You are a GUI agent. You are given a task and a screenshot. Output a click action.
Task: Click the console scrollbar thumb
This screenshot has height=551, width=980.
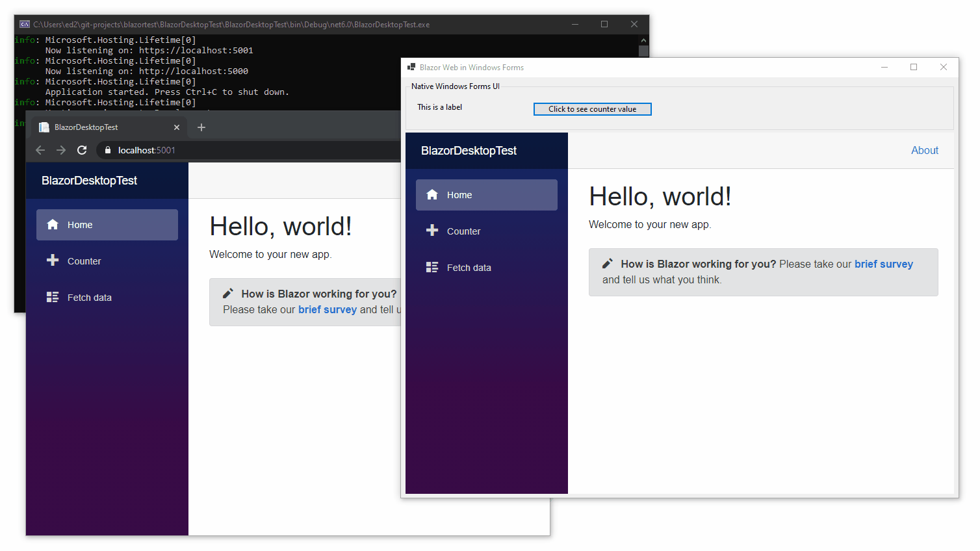click(x=643, y=51)
